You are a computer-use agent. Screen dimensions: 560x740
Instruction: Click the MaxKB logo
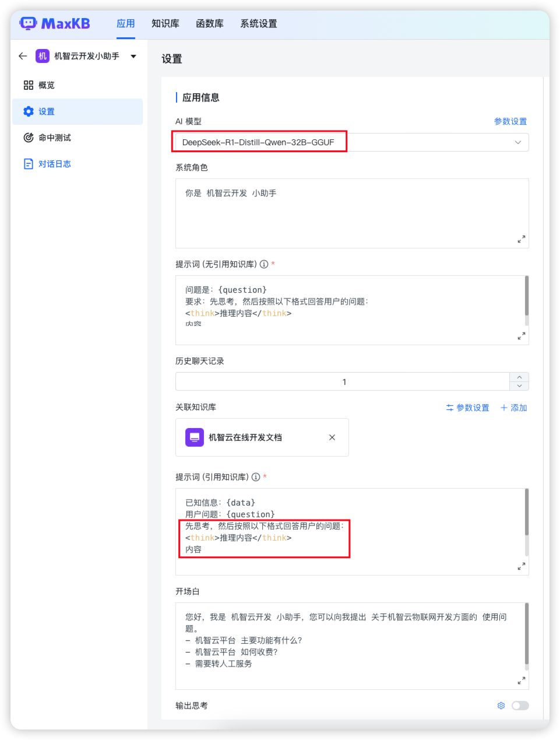point(55,23)
